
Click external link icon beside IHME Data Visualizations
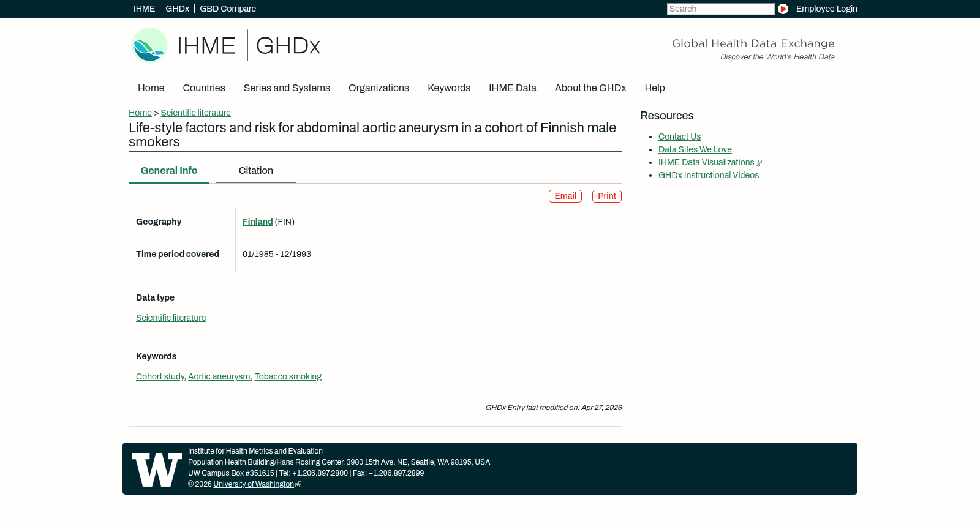[759, 163]
